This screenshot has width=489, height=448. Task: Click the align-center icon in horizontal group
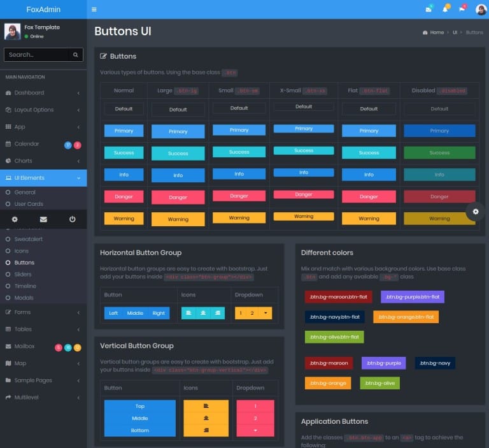[203, 313]
